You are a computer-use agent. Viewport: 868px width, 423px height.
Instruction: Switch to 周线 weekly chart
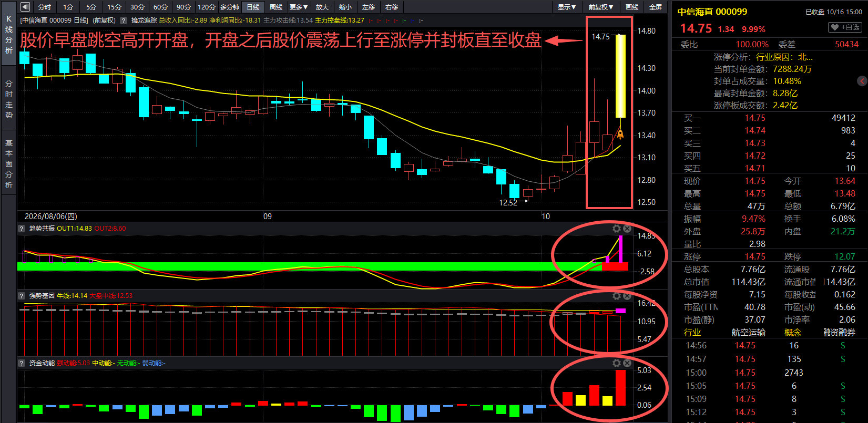coord(276,7)
